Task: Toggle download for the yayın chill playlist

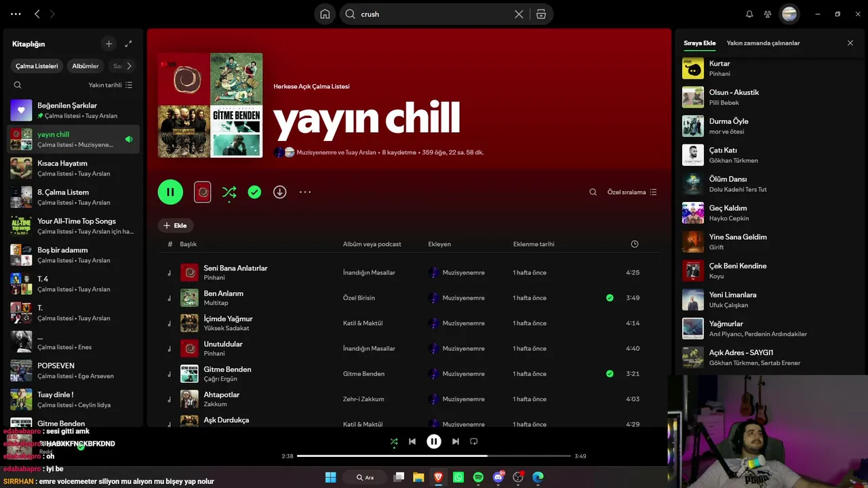Action: point(279,192)
